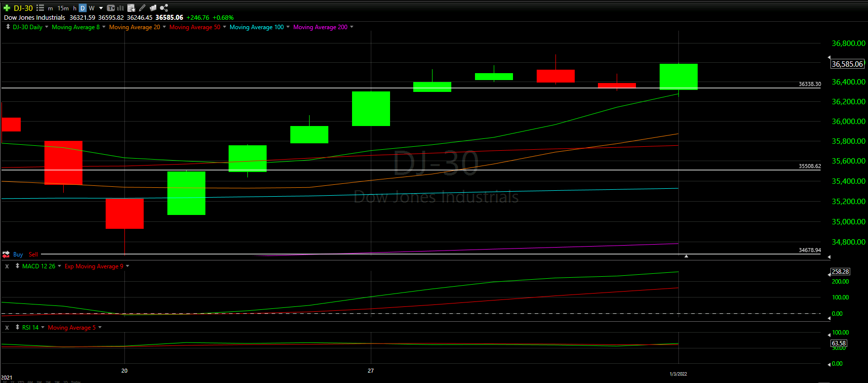Image resolution: width=868 pixels, height=383 pixels.
Task: Select the D daily timeframe
Action: pos(82,8)
